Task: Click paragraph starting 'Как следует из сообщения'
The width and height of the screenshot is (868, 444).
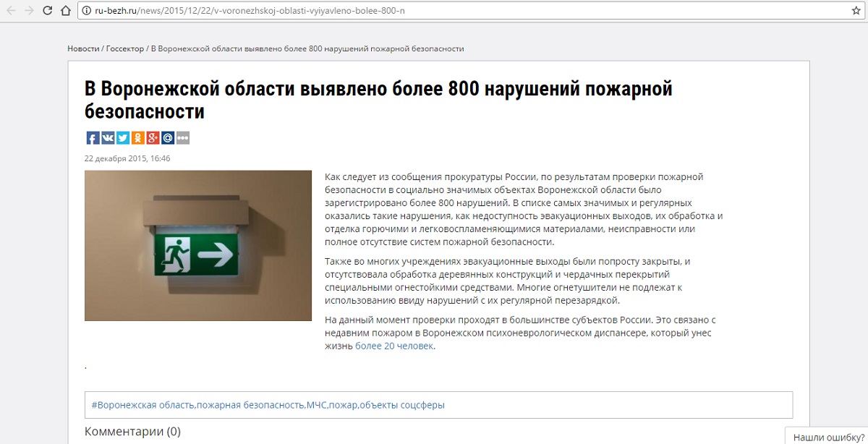Action: point(524,209)
